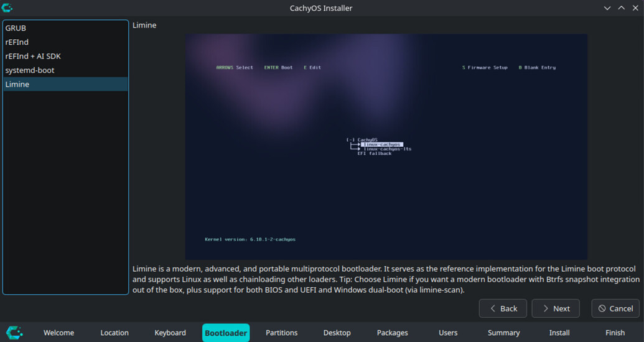Image resolution: width=644 pixels, height=342 pixels.
Task: Go to the Welcome step
Action: click(x=58, y=333)
